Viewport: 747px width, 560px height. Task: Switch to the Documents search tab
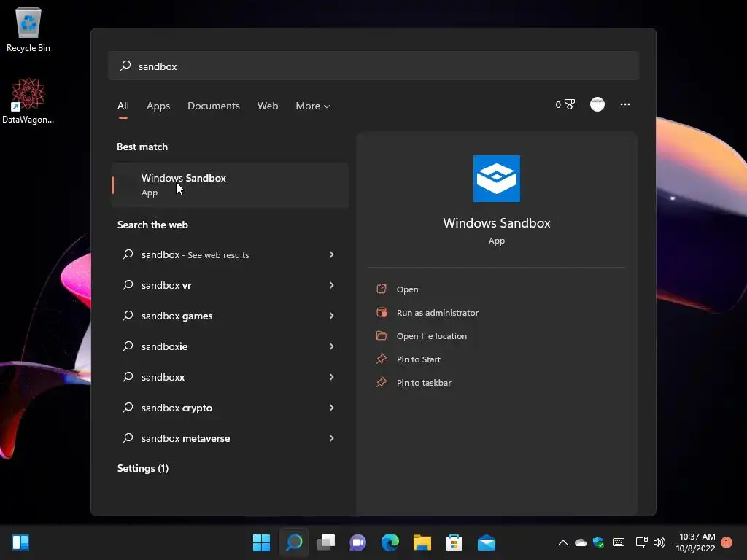(214, 106)
